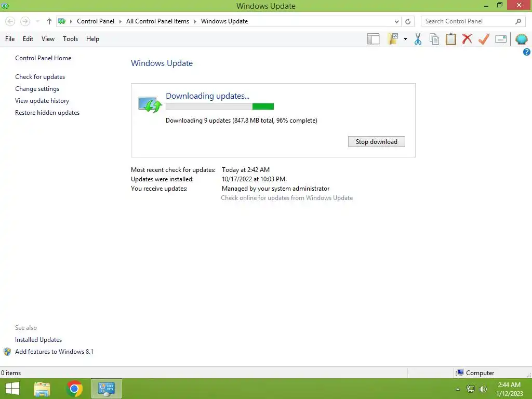The width and height of the screenshot is (532, 399).
Task: Open the Tools menu
Action: point(70,39)
